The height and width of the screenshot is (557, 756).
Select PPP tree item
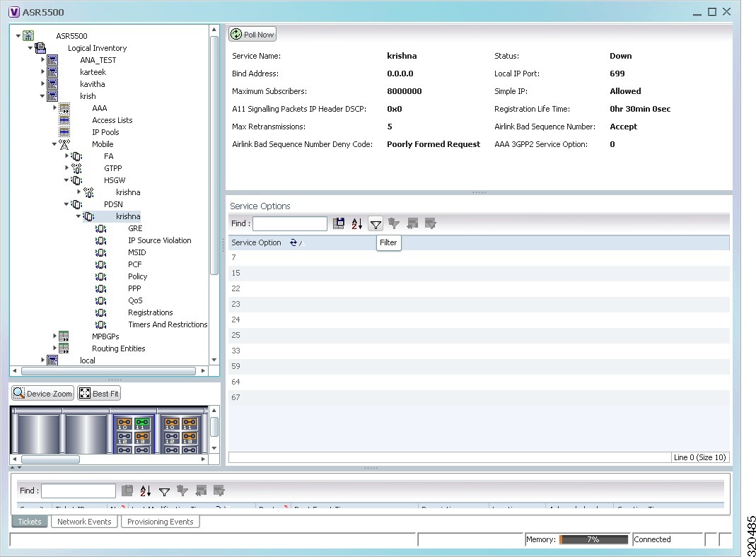134,288
